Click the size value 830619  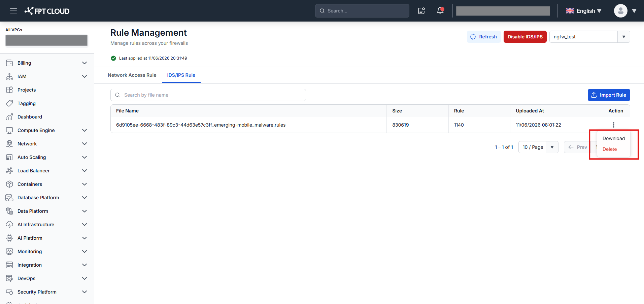[x=400, y=125]
